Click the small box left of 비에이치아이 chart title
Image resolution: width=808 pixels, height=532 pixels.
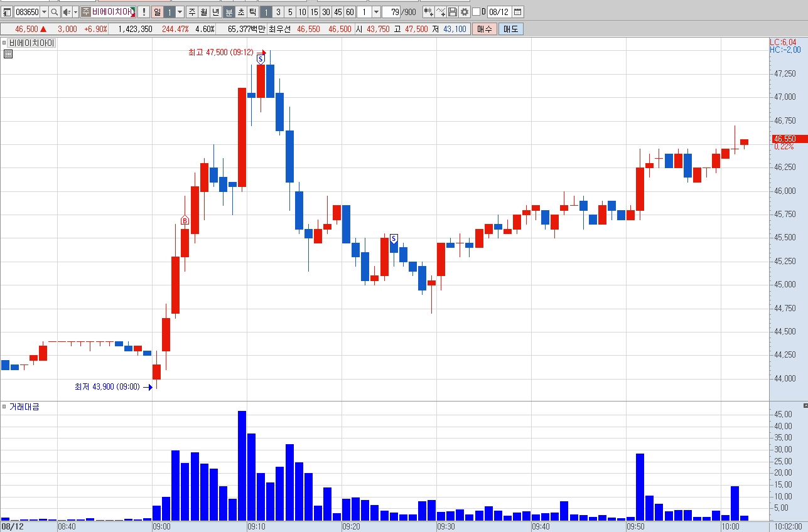4,43
